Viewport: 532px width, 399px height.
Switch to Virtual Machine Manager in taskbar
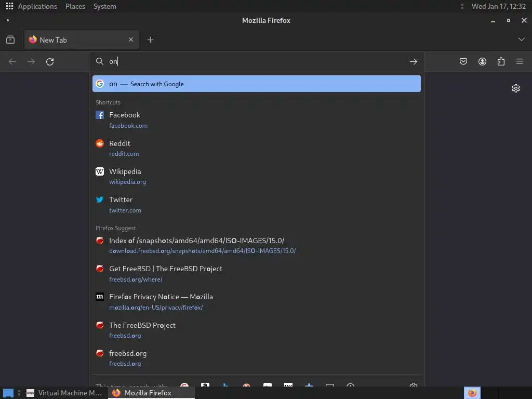pyautogui.click(x=64, y=393)
